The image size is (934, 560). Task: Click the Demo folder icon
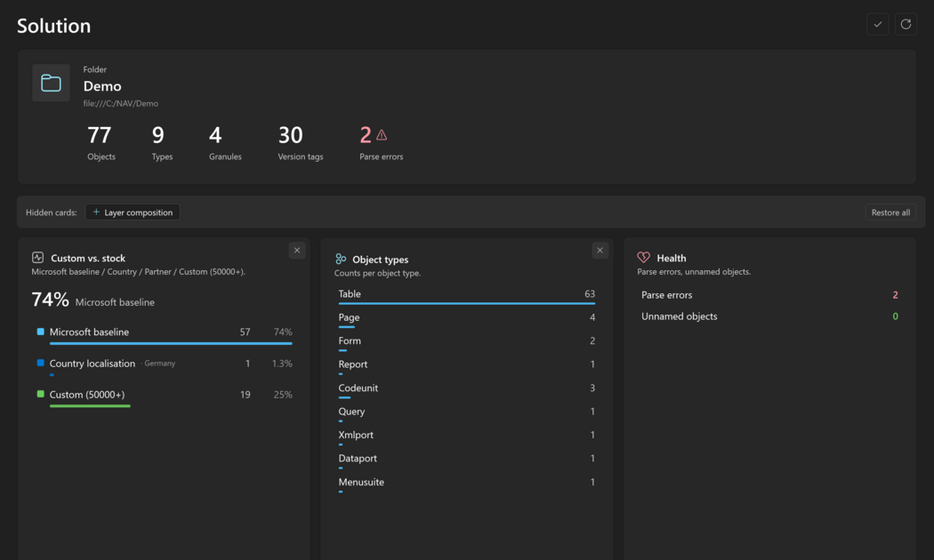(52, 83)
